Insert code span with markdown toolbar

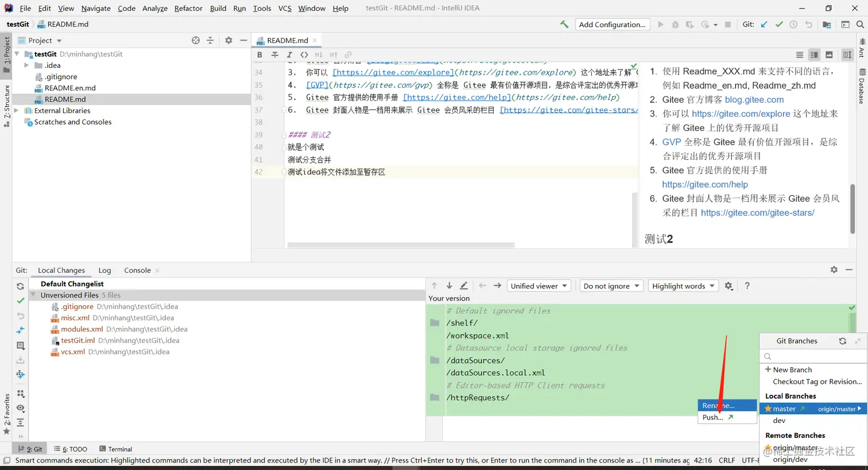pyautogui.click(x=304, y=55)
